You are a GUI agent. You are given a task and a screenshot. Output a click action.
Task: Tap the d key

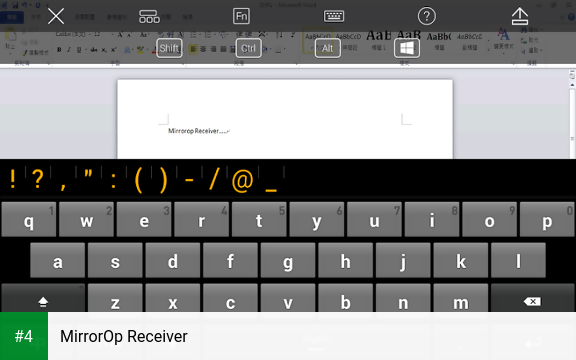[x=173, y=260]
